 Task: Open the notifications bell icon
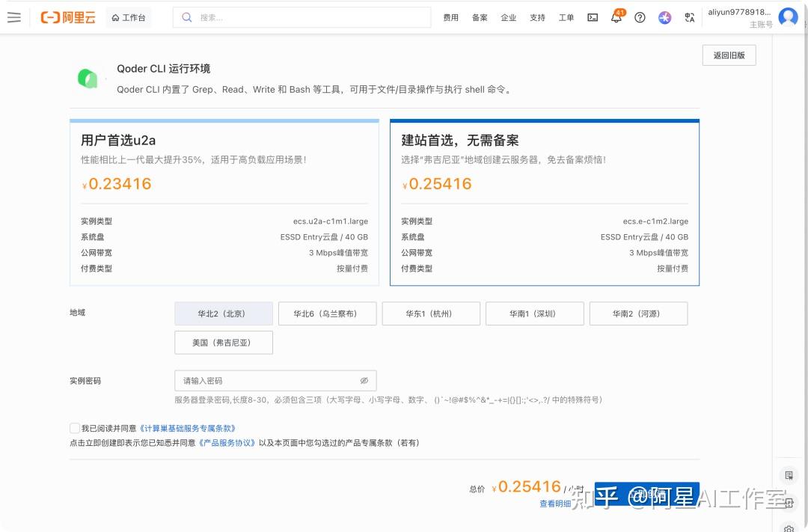pos(616,17)
